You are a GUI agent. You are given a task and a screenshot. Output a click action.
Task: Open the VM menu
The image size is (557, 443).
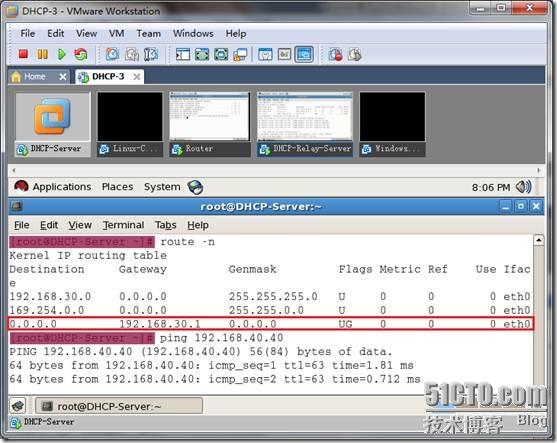116,33
